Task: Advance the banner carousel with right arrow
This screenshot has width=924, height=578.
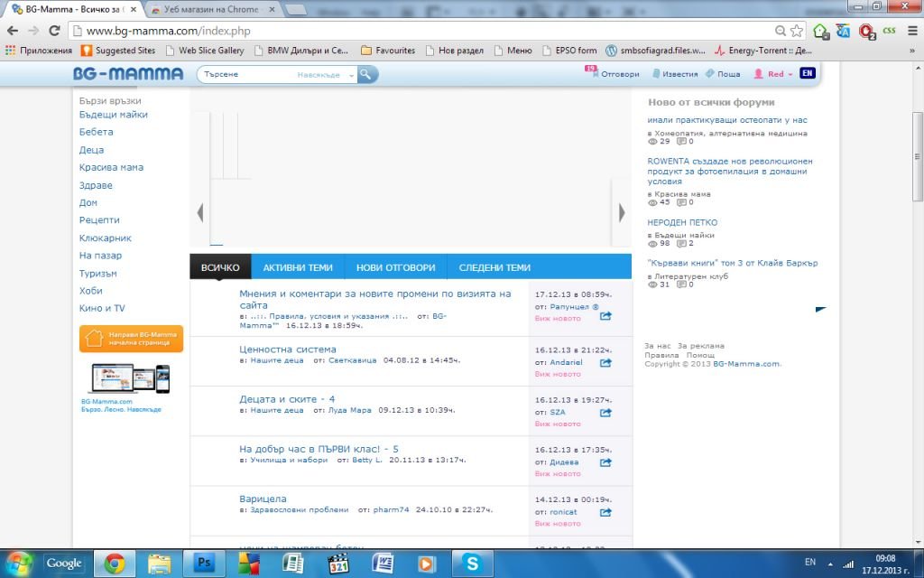Action: [621, 213]
